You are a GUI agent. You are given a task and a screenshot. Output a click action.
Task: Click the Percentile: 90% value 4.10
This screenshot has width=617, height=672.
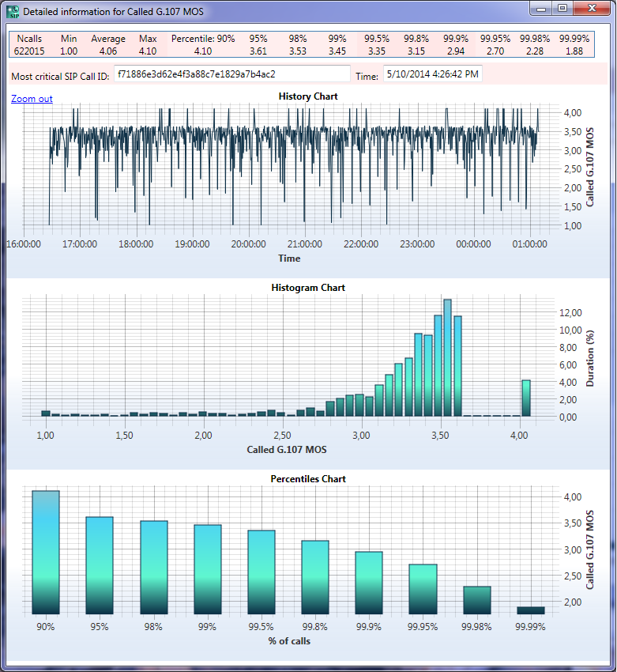click(203, 51)
